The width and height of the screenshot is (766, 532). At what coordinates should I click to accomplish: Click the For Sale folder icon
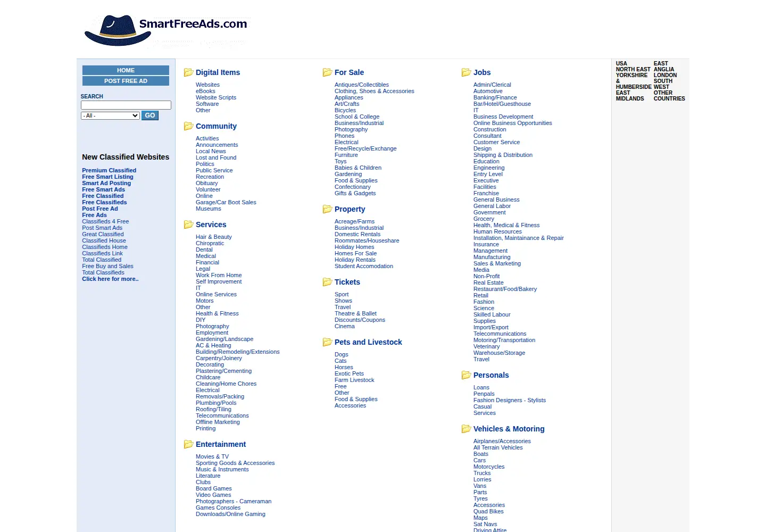pos(327,72)
